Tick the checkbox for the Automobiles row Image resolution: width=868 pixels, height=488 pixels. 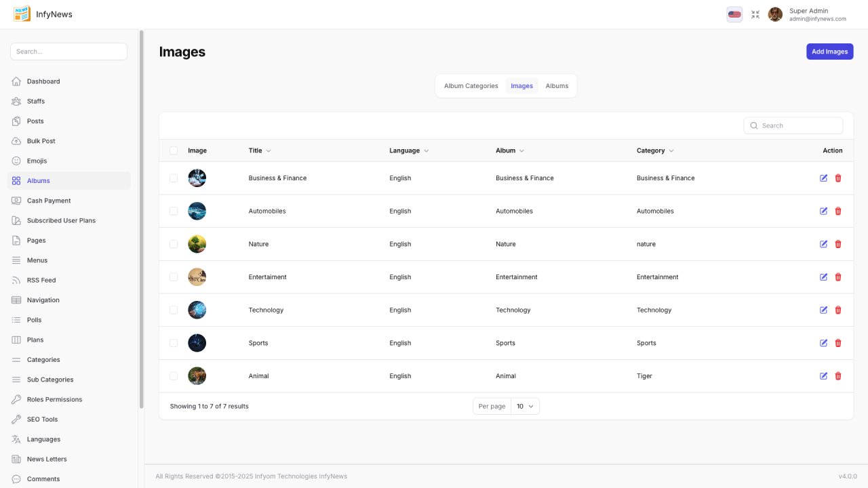tap(174, 211)
